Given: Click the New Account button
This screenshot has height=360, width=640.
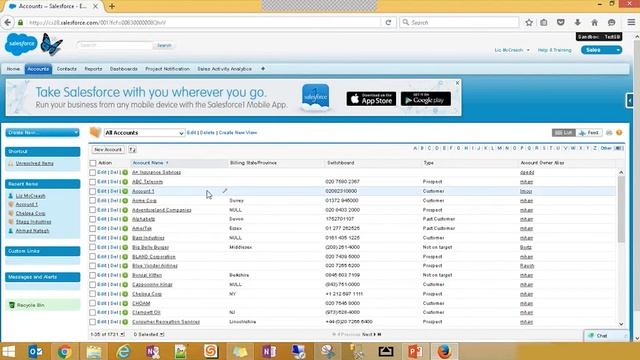Looking at the screenshot, I should pos(108,150).
